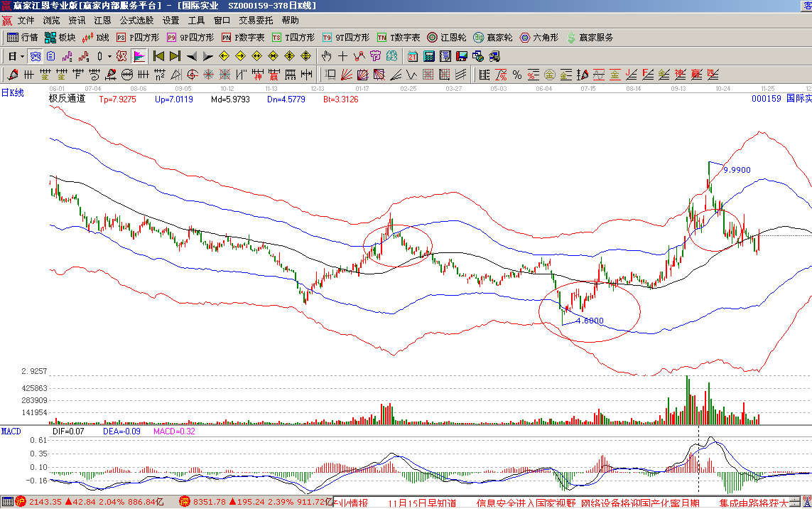Toggle the highlighted blue chart-mode button
The height and width of the screenshot is (509, 812).
35,56
